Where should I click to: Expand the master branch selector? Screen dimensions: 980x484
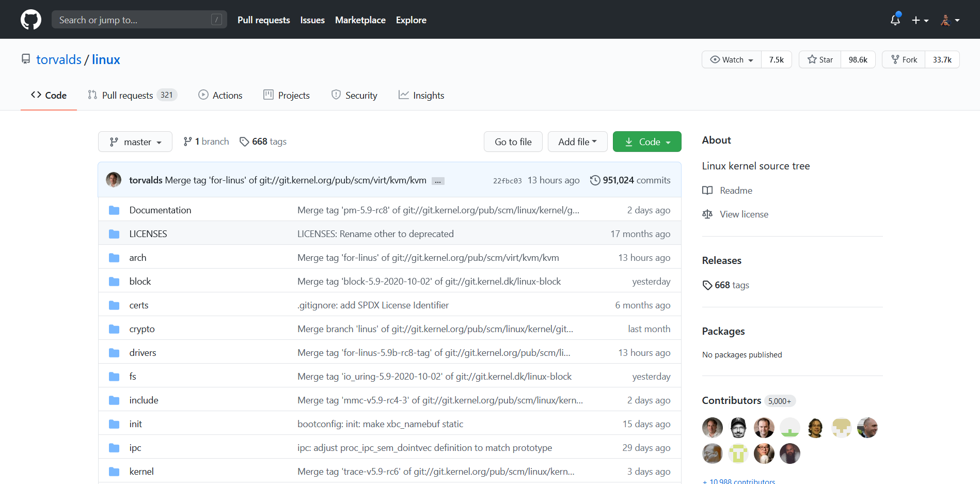pyautogui.click(x=135, y=142)
